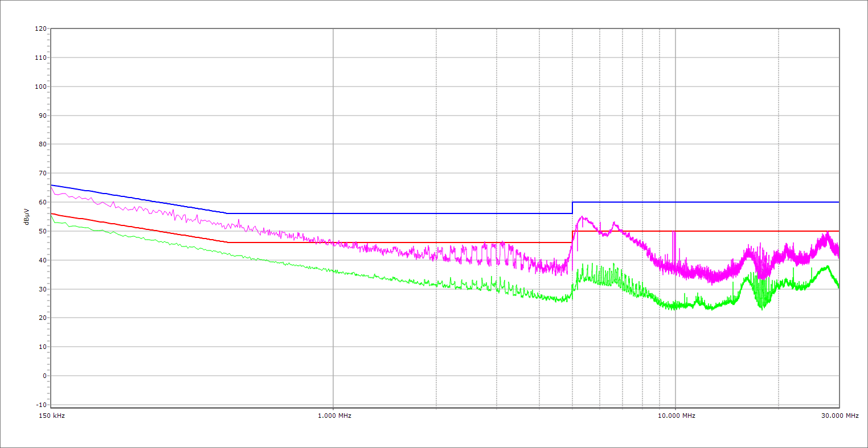Image resolution: width=868 pixels, height=448 pixels.
Task: Click the tall magenta spike at 10 MHz
Action: coord(674,232)
